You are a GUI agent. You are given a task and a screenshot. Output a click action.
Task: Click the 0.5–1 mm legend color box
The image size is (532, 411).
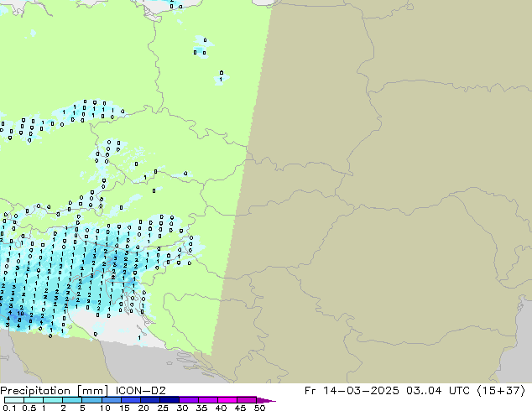(x=34, y=400)
